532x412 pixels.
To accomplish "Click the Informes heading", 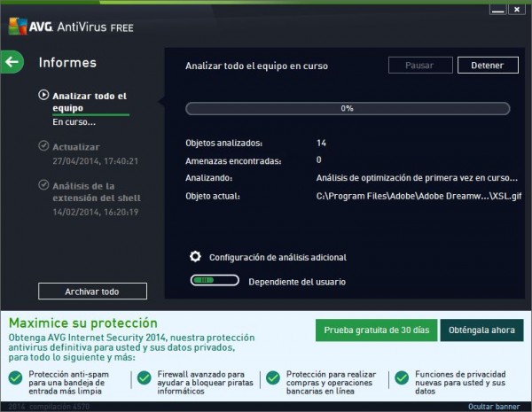I will (x=67, y=62).
